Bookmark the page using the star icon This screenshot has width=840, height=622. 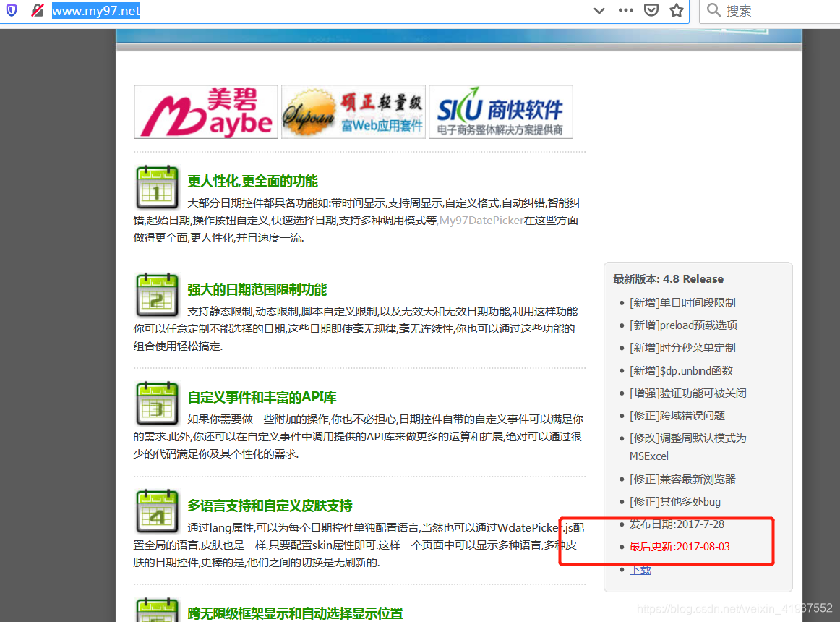pos(677,10)
